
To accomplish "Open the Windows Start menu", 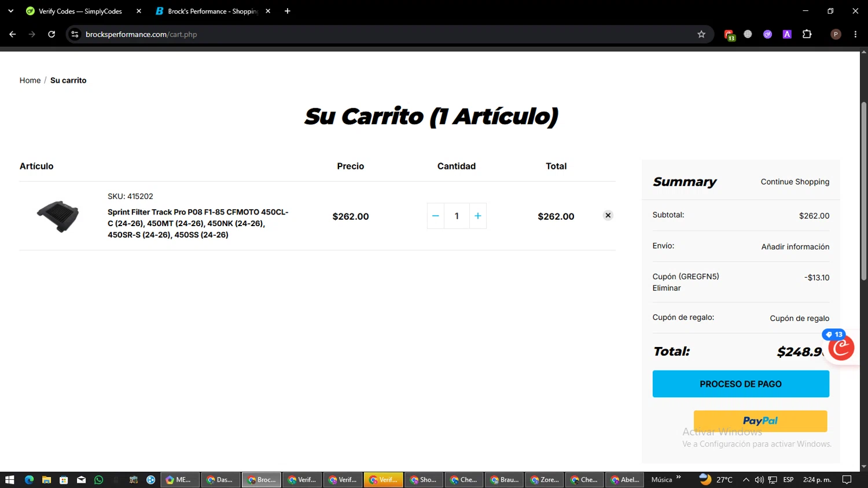I will pos(9,480).
